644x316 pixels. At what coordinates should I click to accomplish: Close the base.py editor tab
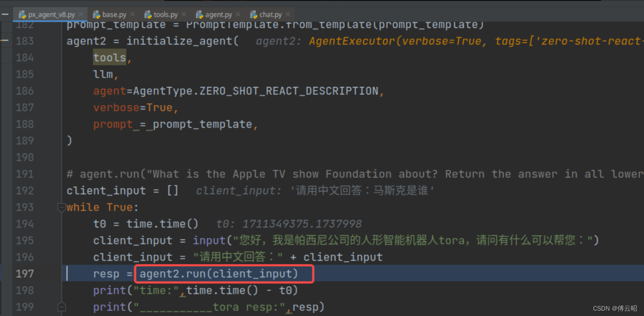coord(132,15)
